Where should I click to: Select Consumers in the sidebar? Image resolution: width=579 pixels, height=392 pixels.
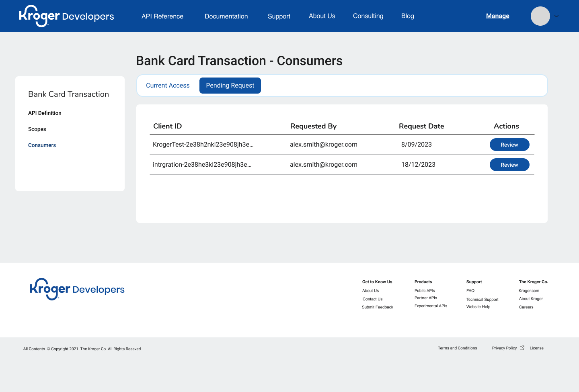coord(42,145)
